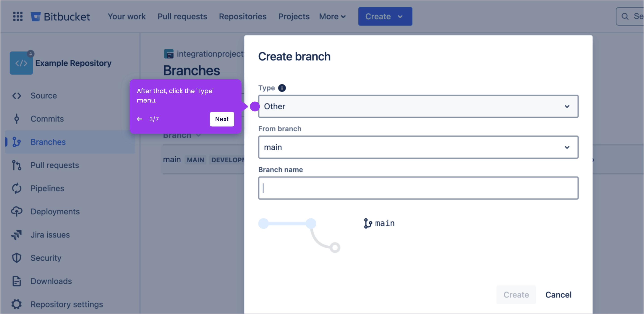644x314 pixels.
Task: Click the MAIN label badge
Action: point(195,160)
